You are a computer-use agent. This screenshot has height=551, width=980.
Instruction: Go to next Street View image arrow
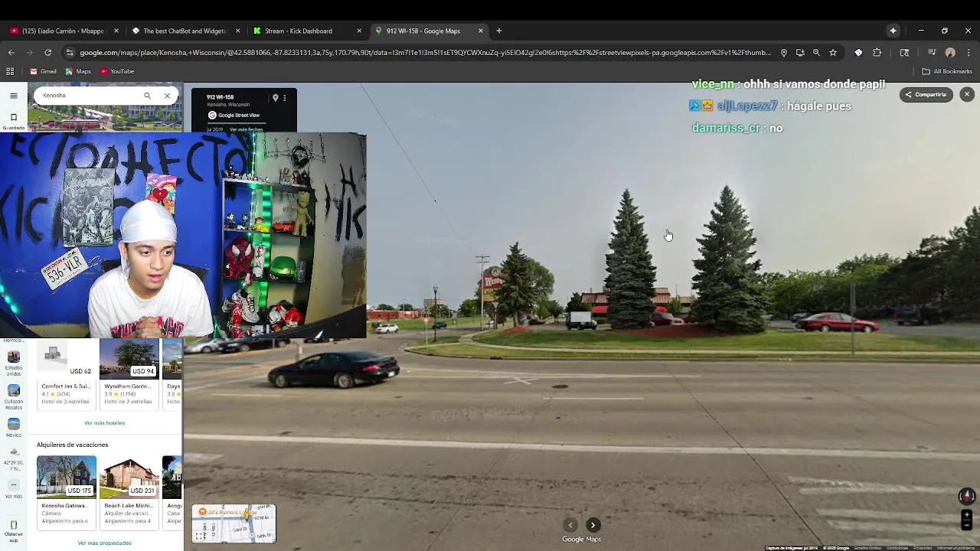[593, 525]
